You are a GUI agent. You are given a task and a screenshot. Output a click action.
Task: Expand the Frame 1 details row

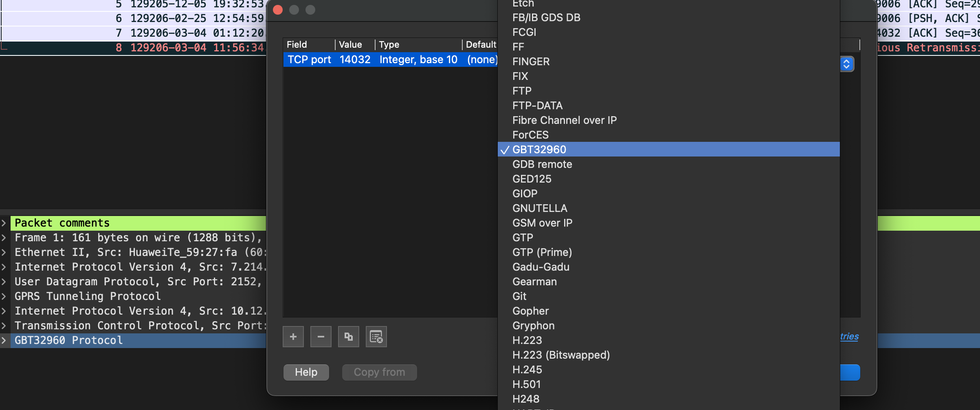click(x=4, y=238)
